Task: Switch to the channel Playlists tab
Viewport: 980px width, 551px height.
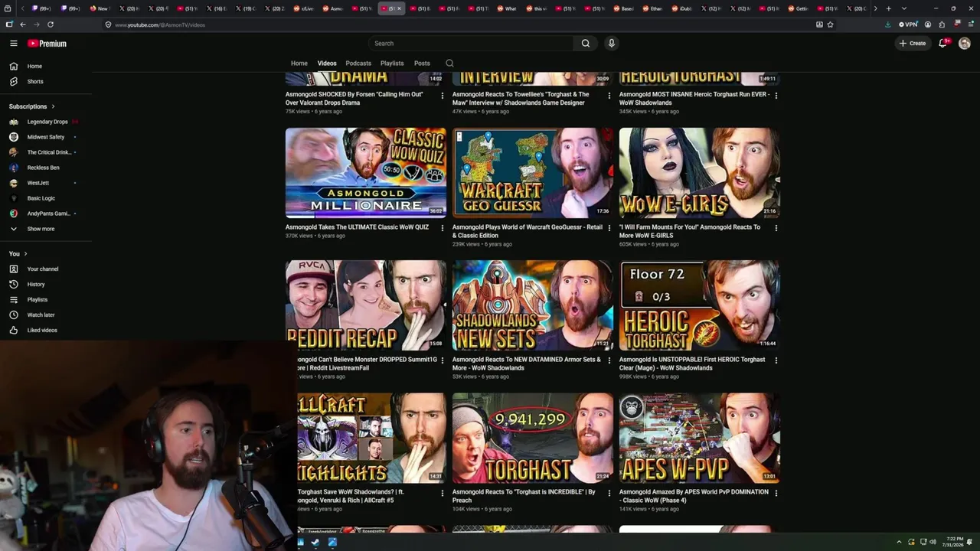Action: tap(392, 64)
